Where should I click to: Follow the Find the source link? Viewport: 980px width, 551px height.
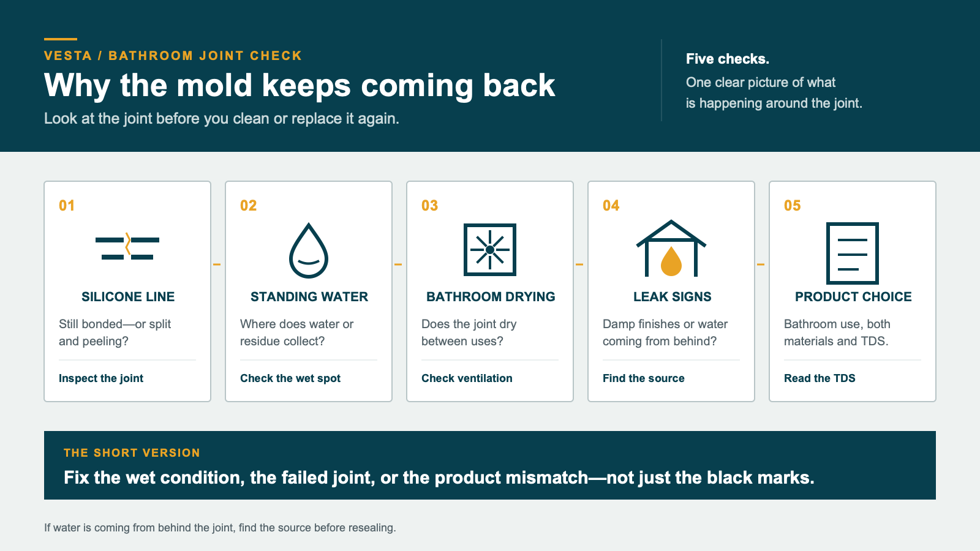point(644,378)
